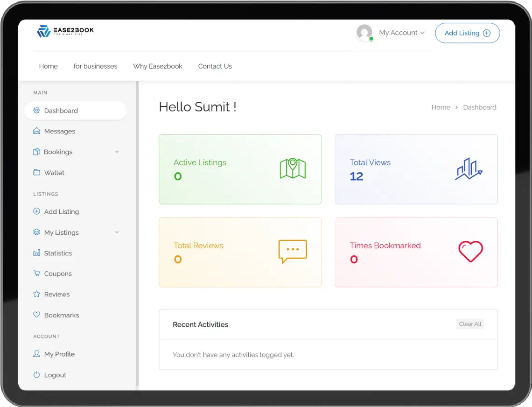Click the Total Views chart icon
532x407 pixels.
(x=469, y=168)
